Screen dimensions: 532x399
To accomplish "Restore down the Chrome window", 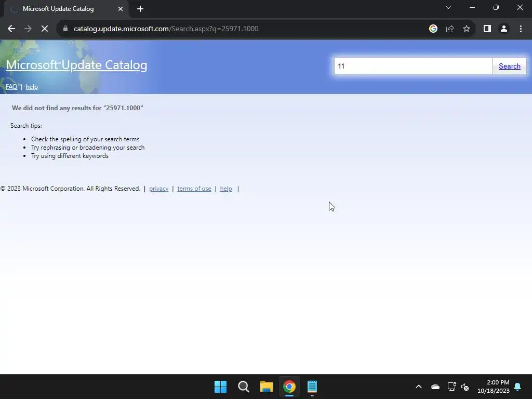I will tap(496, 7).
